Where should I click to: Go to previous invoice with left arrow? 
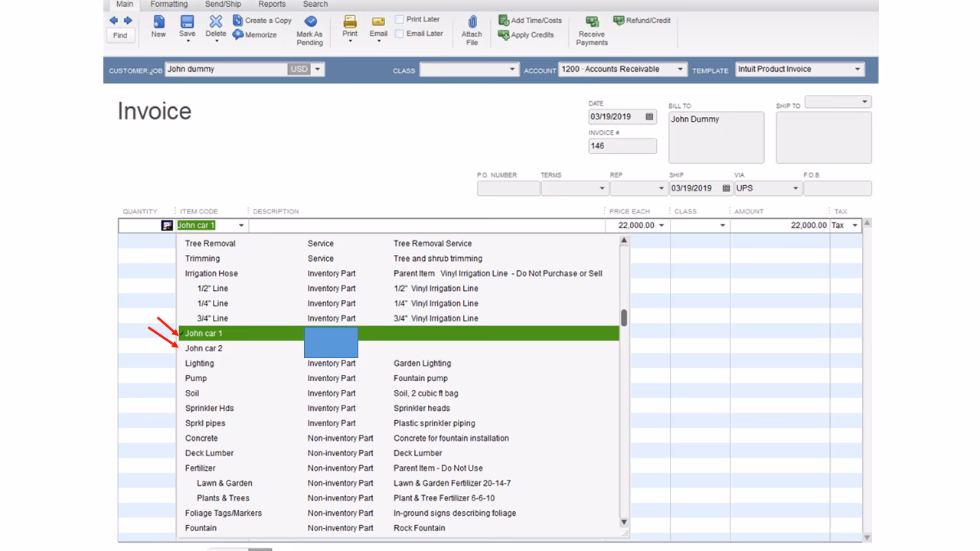coord(114,21)
